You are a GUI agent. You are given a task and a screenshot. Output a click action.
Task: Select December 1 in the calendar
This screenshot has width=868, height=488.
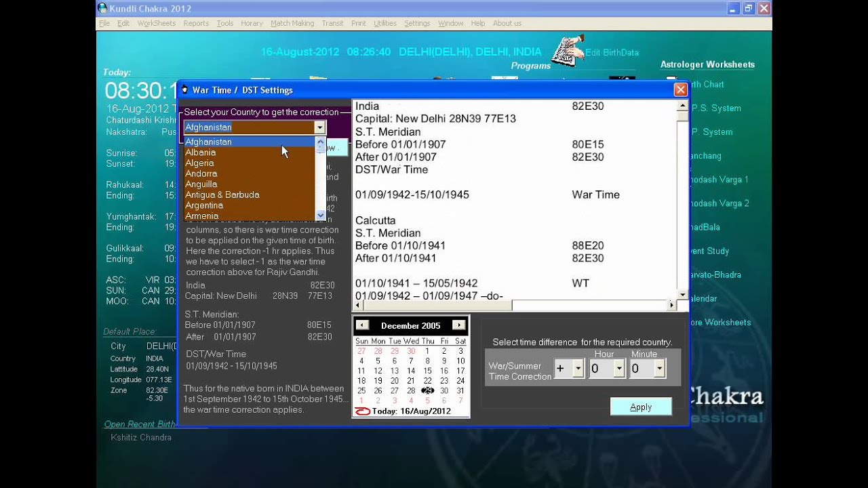pyautogui.click(x=427, y=351)
